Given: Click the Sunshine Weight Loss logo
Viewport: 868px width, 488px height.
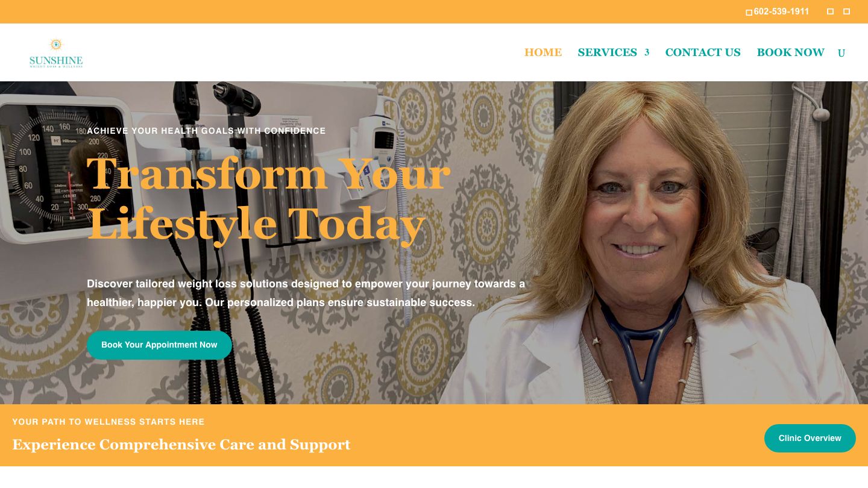Looking at the screenshot, I should point(56,53).
